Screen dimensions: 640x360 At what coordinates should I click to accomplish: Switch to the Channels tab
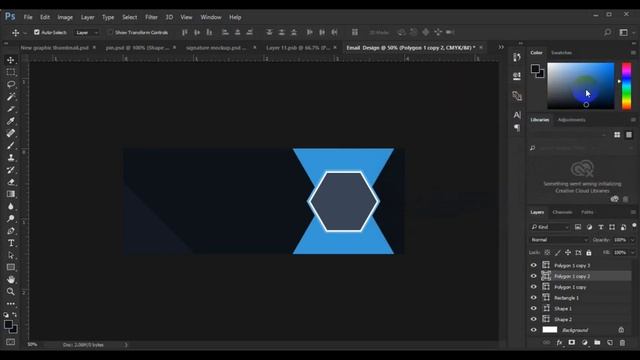562,212
